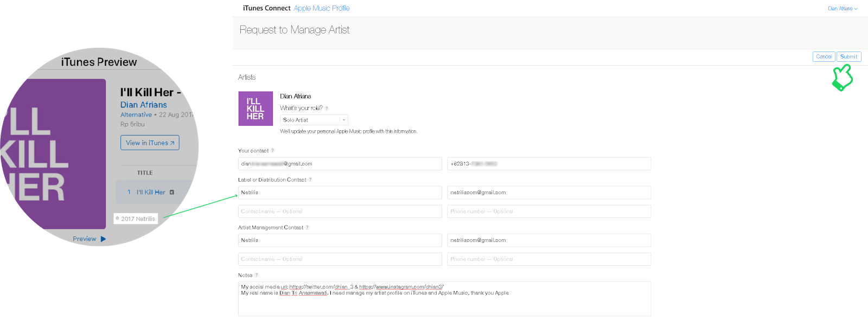Click the Request to Manage Artist heading
The image size is (868, 320).
tap(295, 30)
